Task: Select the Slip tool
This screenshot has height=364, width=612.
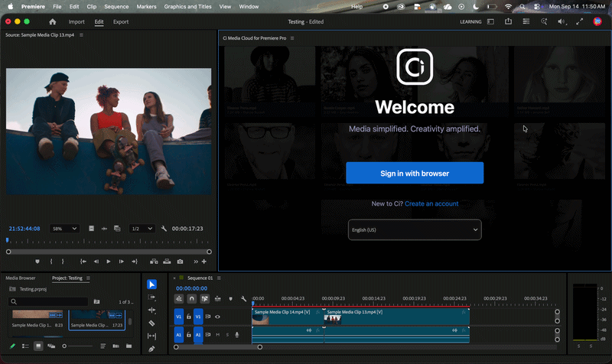Action: tap(151, 336)
